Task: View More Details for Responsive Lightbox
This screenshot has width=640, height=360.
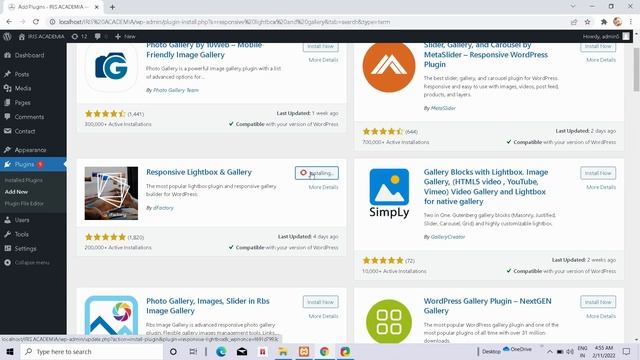Action: point(323,187)
